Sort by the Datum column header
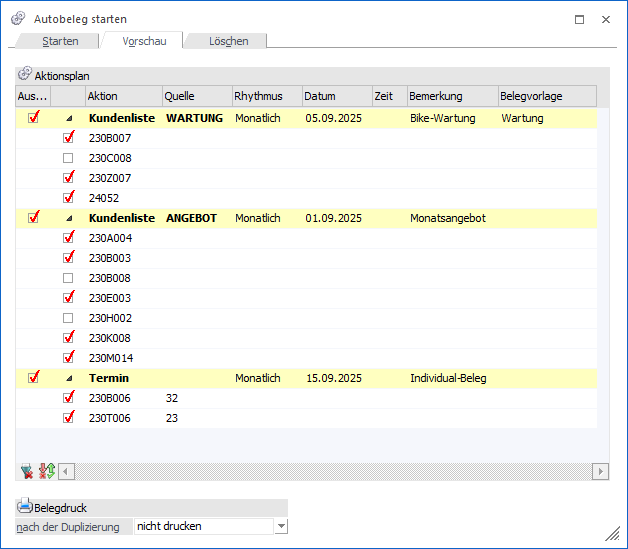Screen dimensions: 628x549 point(336,96)
